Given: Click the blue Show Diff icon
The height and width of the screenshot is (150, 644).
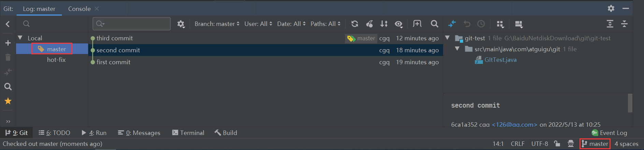Looking at the screenshot, I should (x=452, y=24).
